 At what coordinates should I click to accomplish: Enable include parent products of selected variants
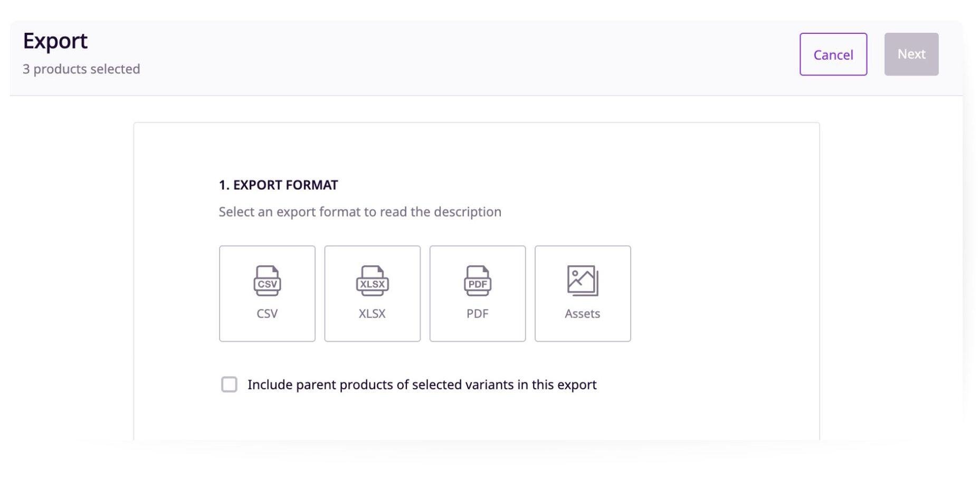[229, 385]
